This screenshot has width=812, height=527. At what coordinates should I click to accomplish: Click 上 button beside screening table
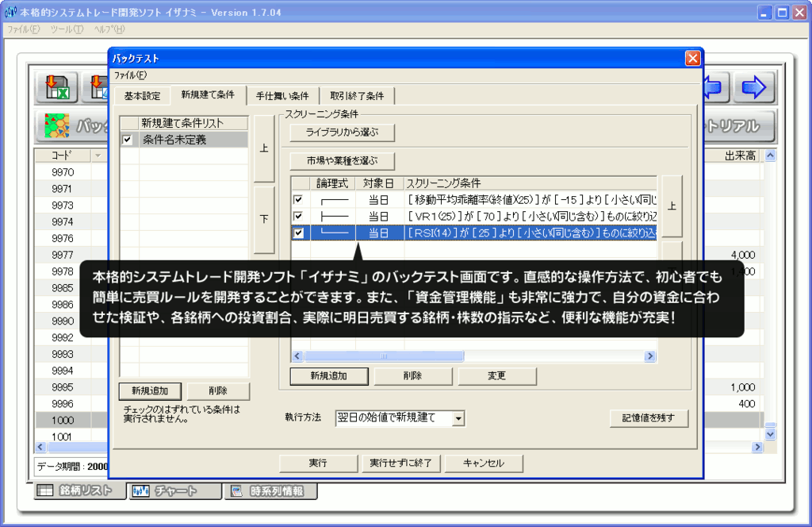[672, 206]
